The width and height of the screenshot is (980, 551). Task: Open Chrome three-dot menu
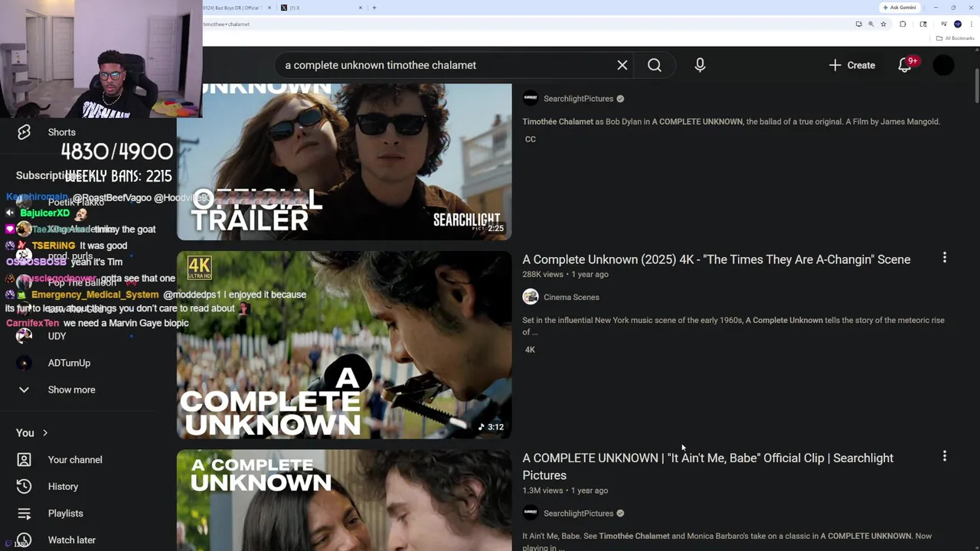click(970, 24)
